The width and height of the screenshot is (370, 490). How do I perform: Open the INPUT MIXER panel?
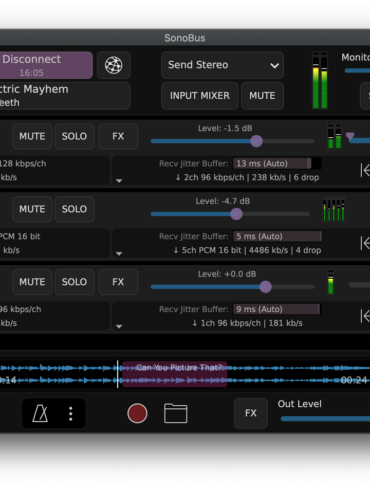coord(200,96)
